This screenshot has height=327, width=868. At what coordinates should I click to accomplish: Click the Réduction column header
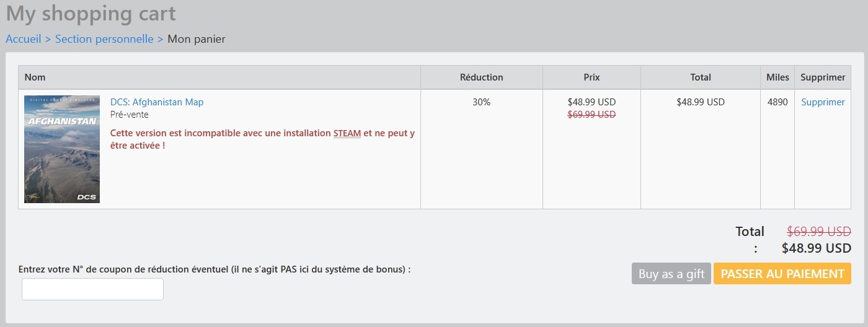point(481,77)
